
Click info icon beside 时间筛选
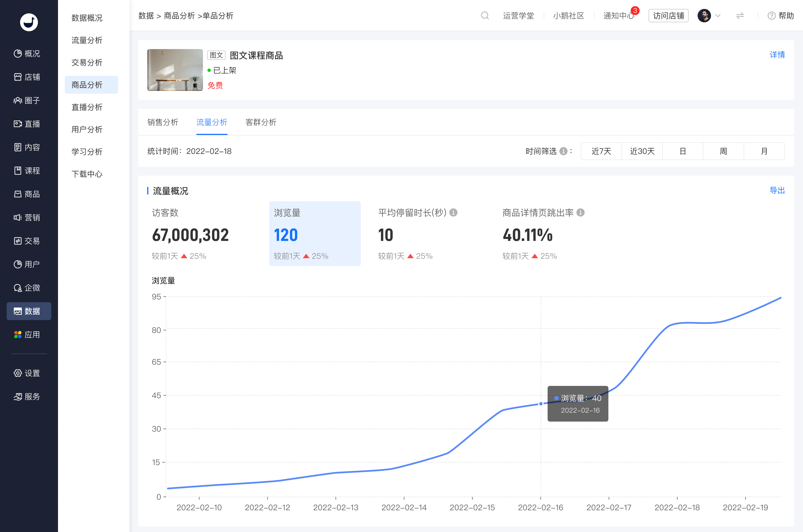pos(563,151)
